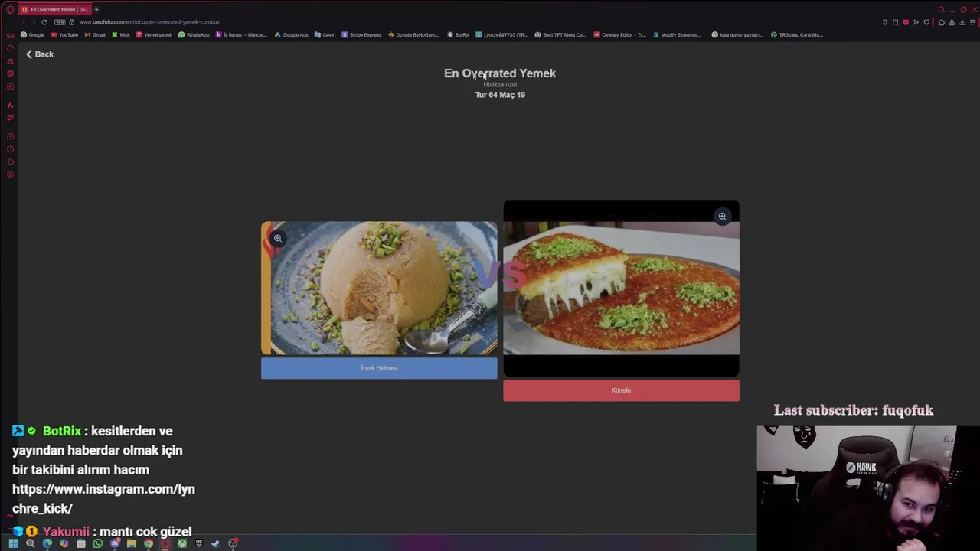
Task: Focus the uwufufu.com address bar
Action: tap(149, 22)
